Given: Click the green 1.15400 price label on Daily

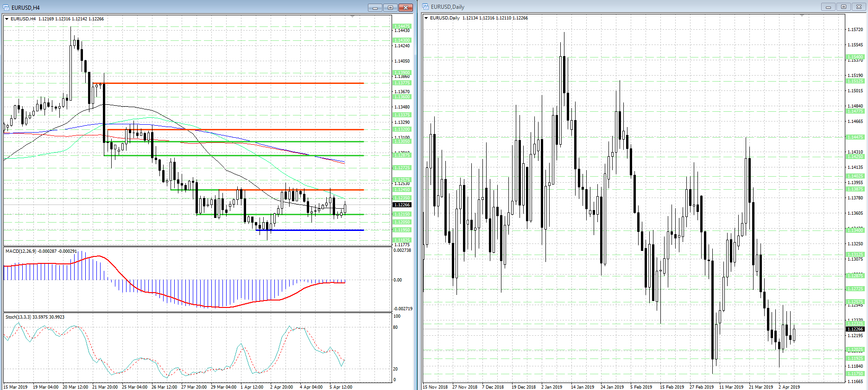Looking at the screenshot, I should pos(855,57).
